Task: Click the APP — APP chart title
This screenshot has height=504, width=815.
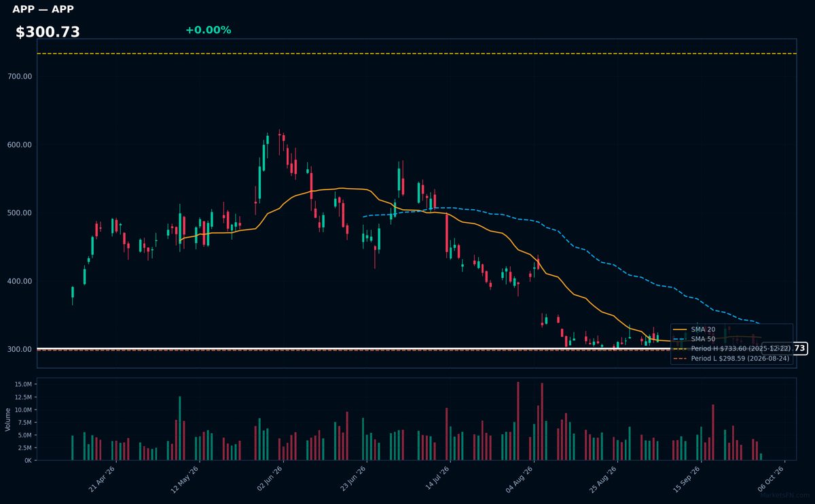Action: [x=43, y=10]
